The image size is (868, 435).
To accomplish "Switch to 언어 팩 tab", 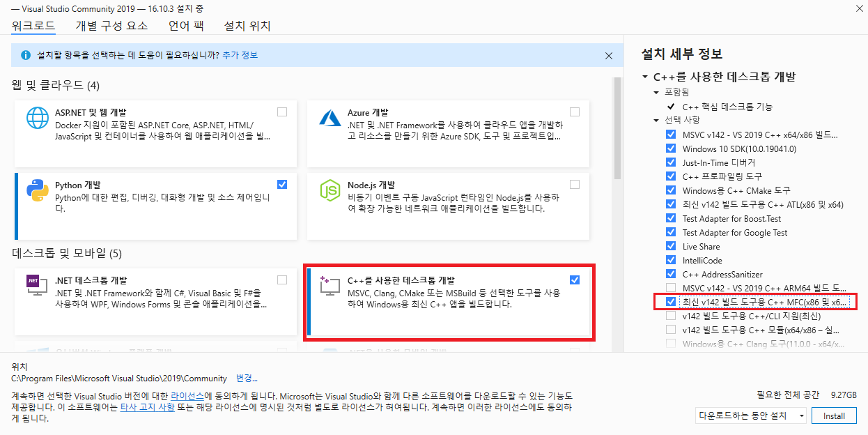I will [x=185, y=26].
